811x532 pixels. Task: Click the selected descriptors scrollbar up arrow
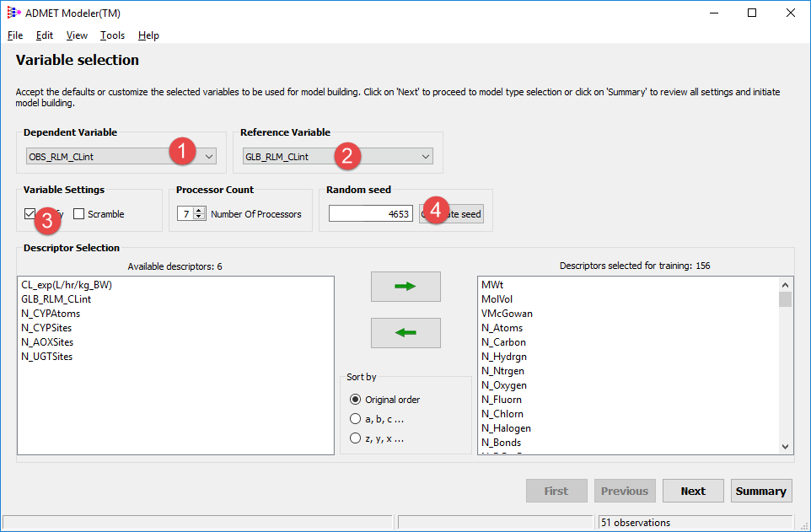785,285
